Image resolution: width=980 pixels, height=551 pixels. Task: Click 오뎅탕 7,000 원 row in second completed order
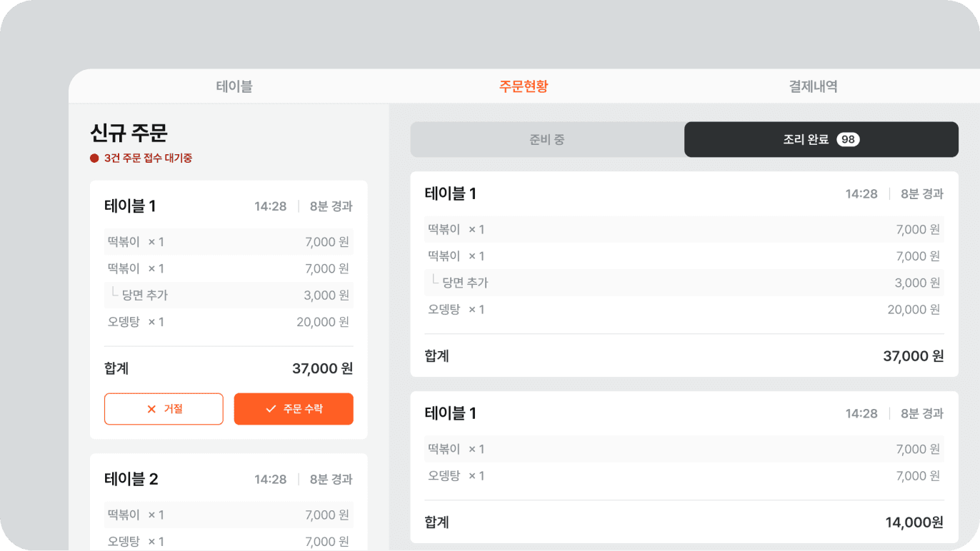(x=684, y=475)
